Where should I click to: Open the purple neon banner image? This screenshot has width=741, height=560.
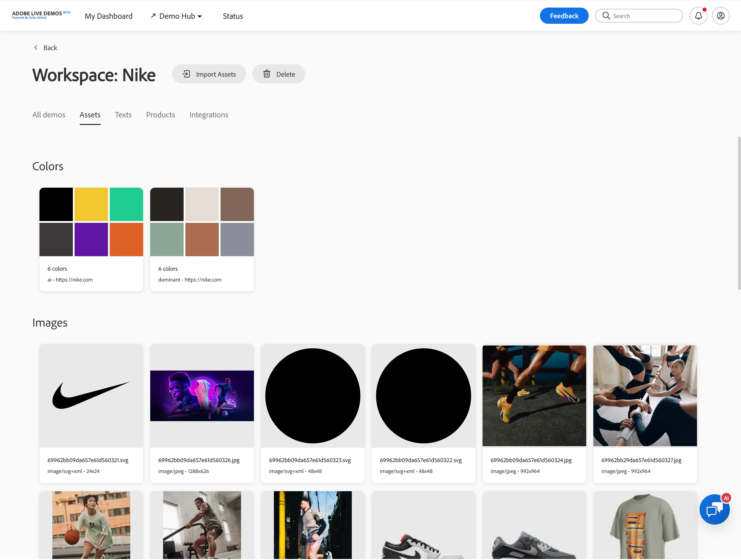point(202,395)
